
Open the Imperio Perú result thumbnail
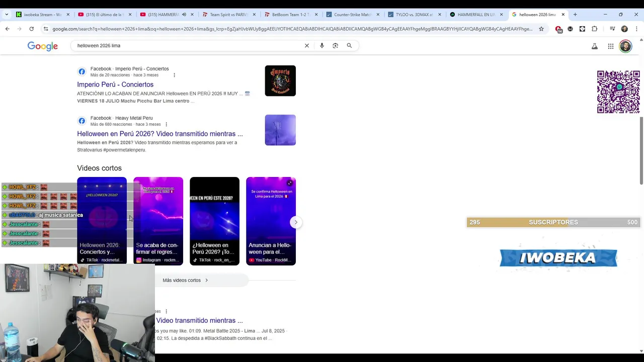click(280, 80)
